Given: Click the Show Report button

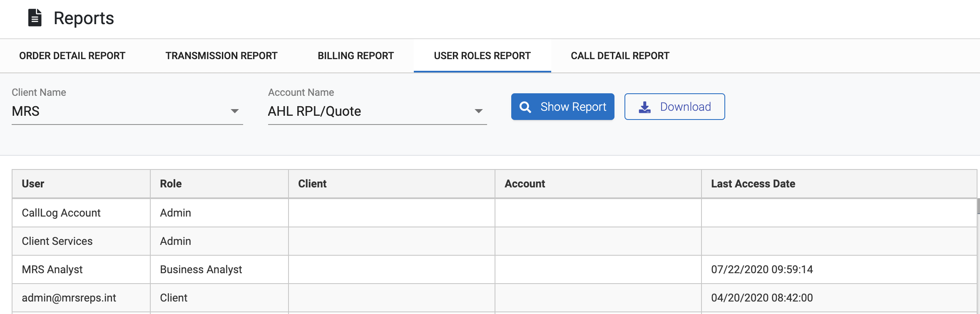Looking at the screenshot, I should pyautogui.click(x=563, y=107).
